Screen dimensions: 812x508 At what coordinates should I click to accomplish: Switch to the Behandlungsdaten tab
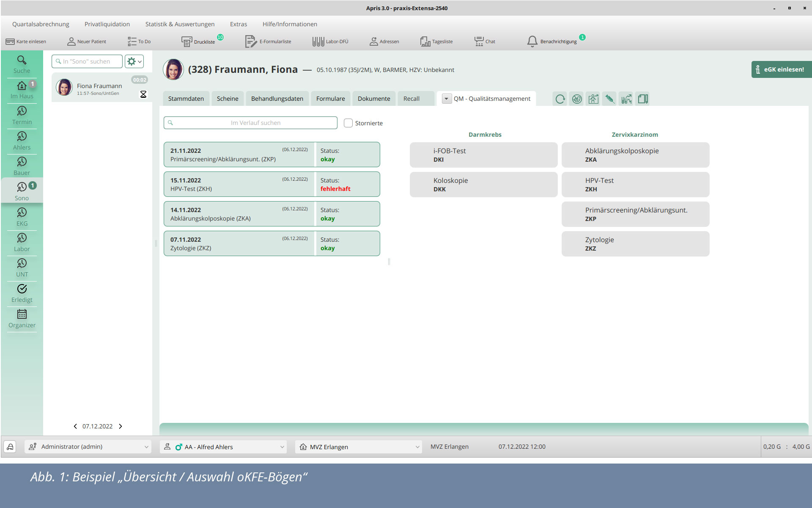tap(277, 99)
